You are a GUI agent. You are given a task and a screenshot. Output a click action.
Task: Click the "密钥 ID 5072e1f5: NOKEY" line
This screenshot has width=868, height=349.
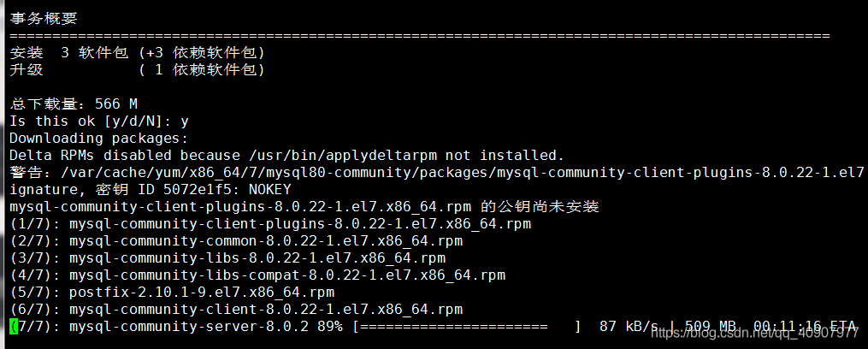pos(151,189)
